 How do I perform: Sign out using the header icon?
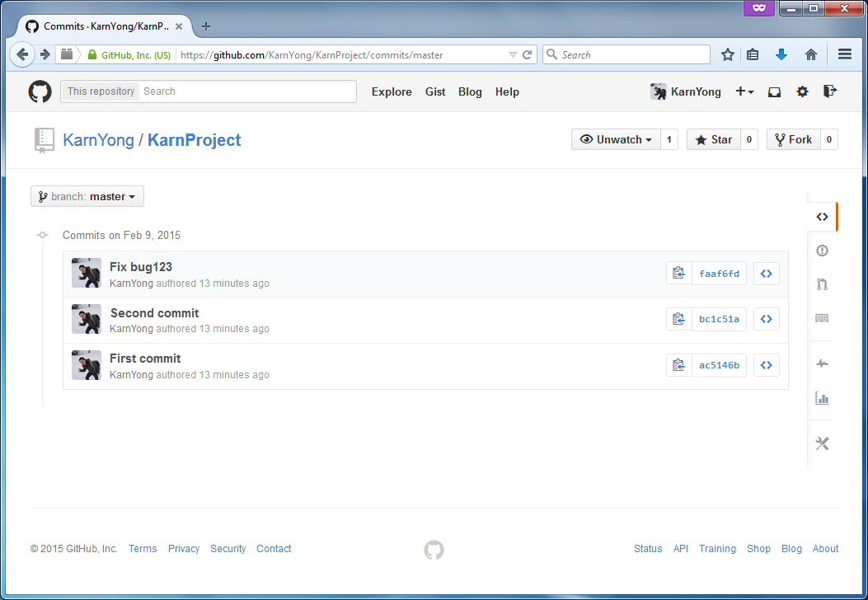(830, 91)
